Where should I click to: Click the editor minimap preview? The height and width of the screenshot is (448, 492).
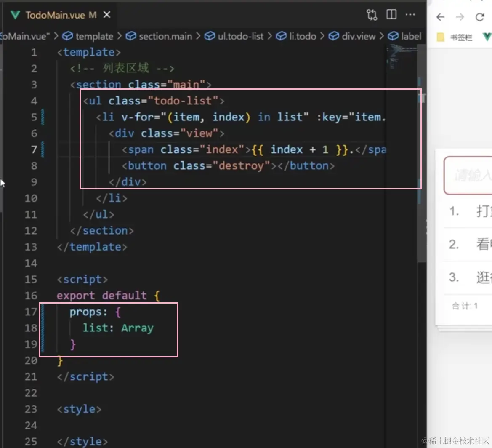(402, 57)
